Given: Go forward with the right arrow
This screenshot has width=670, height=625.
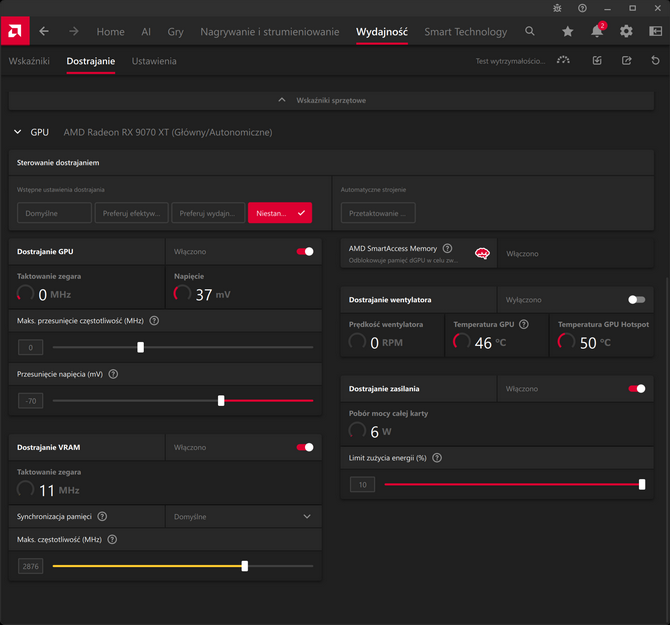Looking at the screenshot, I should pyautogui.click(x=74, y=31).
